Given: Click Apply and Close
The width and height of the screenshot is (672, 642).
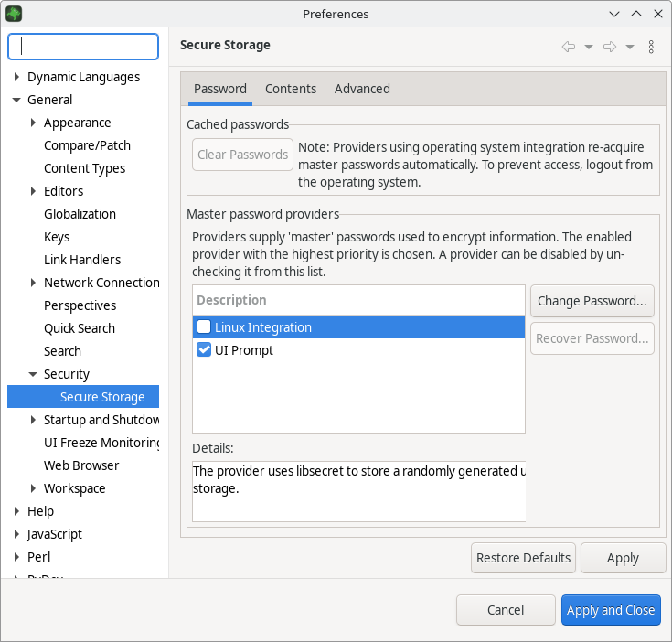Looking at the screenshot, I should pyautogui.click(x=611, y=609).
